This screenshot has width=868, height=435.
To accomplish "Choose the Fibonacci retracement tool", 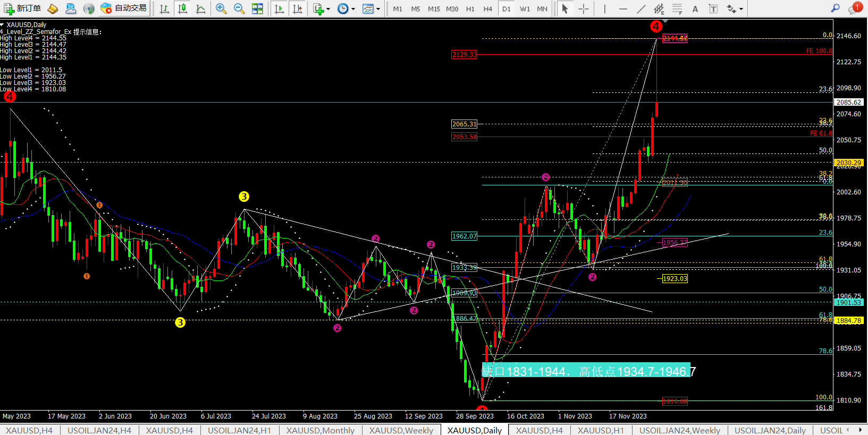I will coord(677,8).
